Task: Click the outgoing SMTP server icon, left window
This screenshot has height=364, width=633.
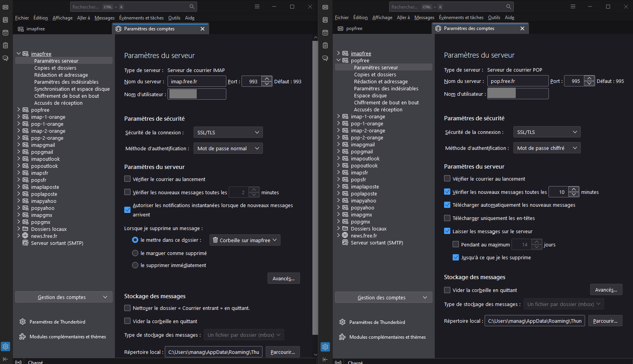Action: pos(25,243)
